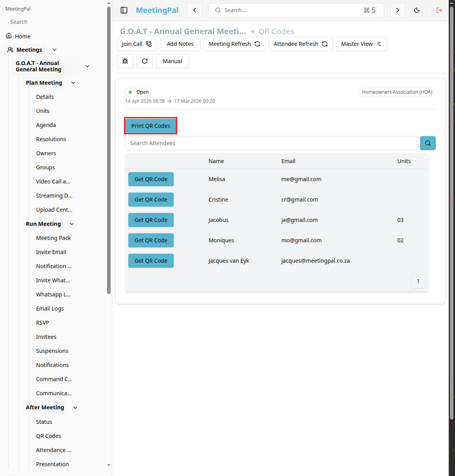Click the Search Attendees input field
Image resolution: width=455 pixels, height=476 pixels.
pos(271,143)
